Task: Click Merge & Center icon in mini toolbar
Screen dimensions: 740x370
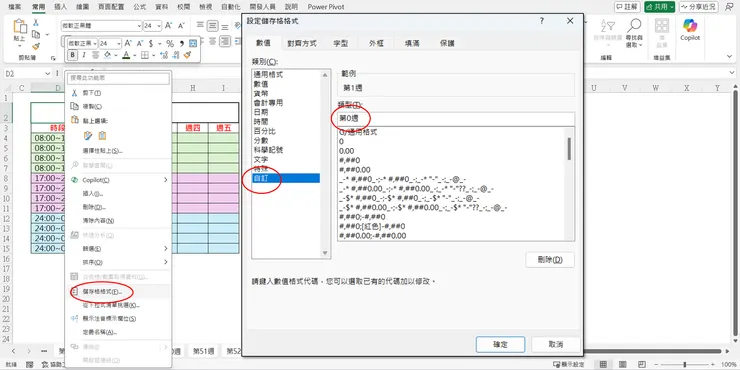Action: [193, 43]
